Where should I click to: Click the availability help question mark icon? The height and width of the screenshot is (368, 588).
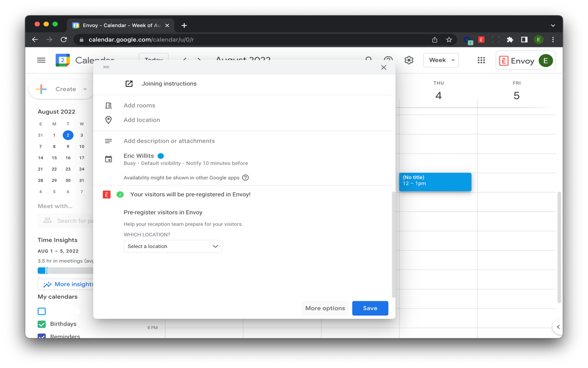pos(245,178)
